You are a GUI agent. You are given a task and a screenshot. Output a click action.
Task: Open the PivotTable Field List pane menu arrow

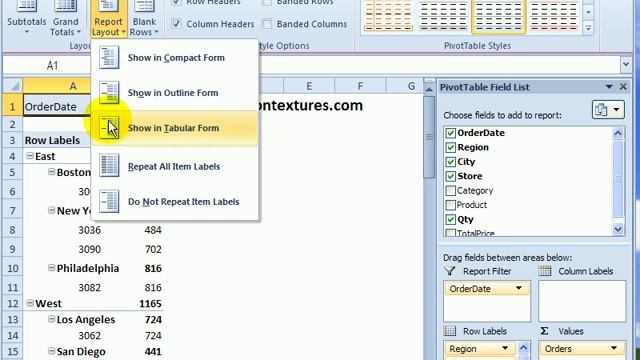tap(609, 87)
